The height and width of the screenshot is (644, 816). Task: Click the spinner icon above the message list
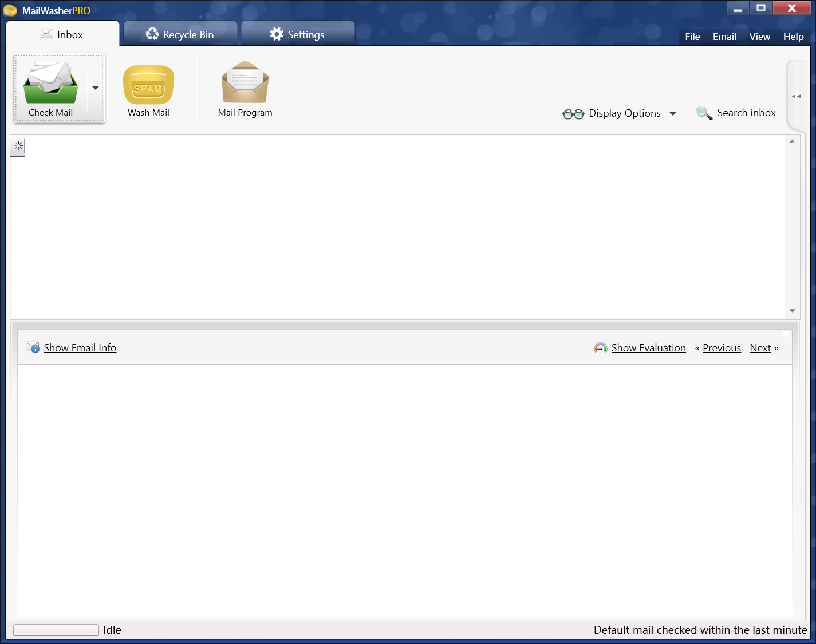(x=18, y=147)
